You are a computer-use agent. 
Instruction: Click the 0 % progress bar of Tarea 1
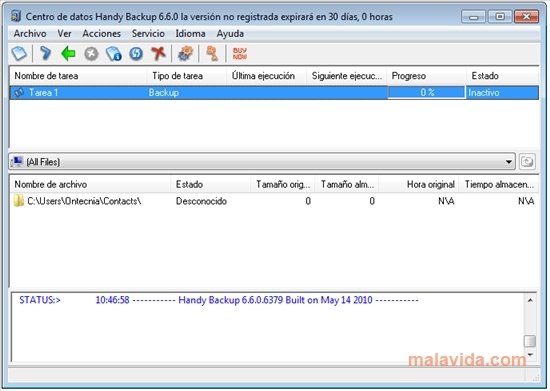click(x=427, y=93)
